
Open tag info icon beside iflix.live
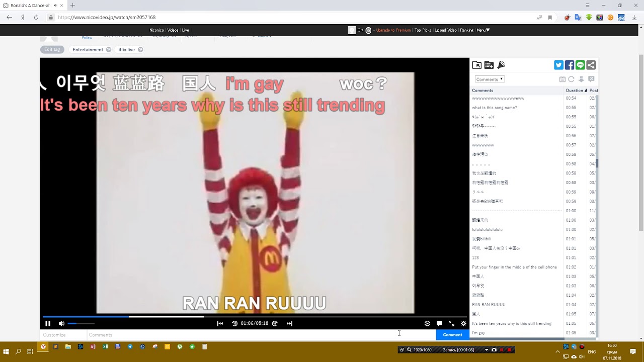[x=140, y=50]
